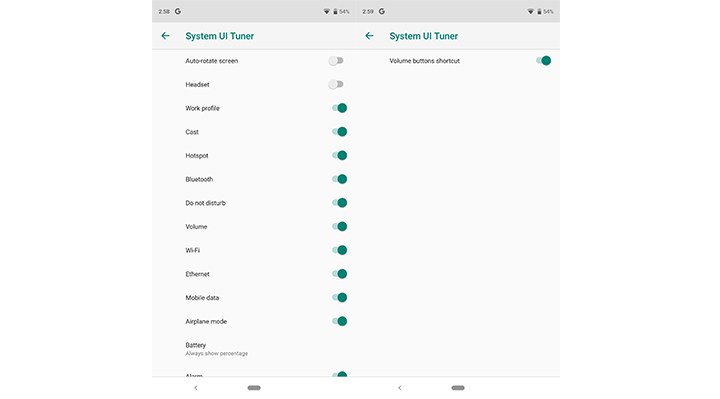Tap the right screen's home pill

[458, 388]
